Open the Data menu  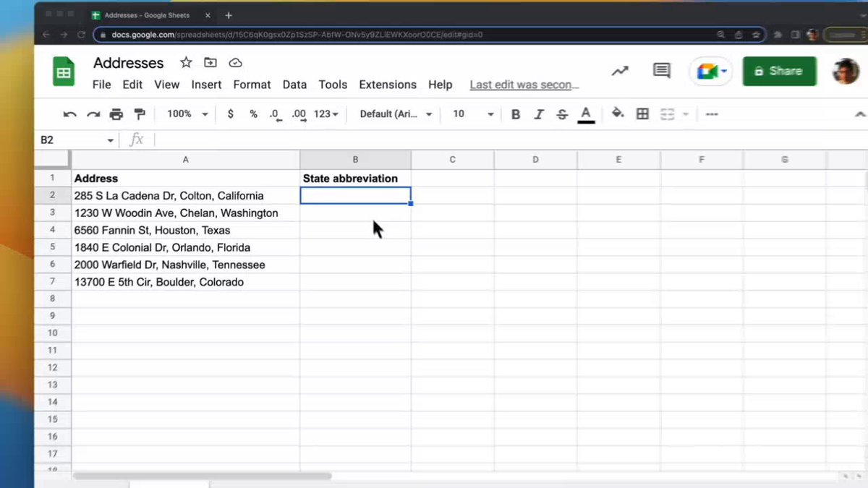tap(294, 85)
